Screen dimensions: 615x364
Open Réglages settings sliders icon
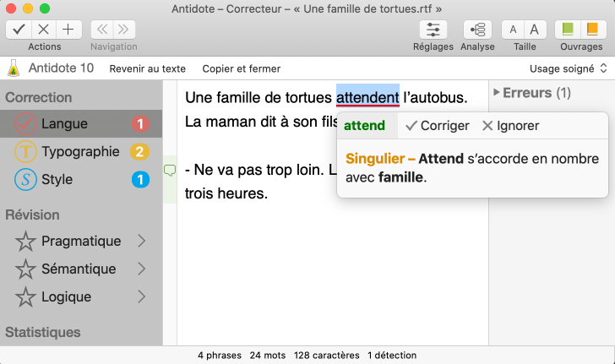434,30
